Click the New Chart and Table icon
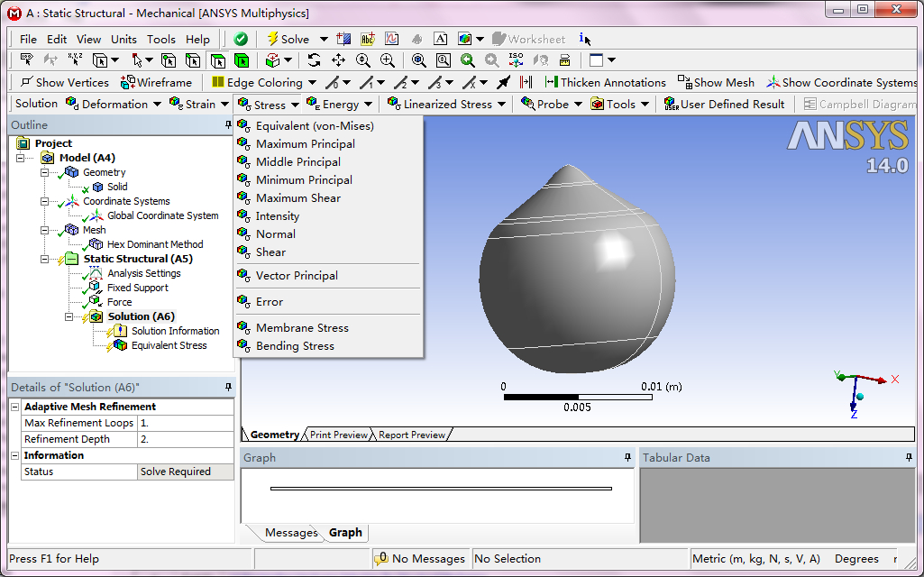 coord(392,39)
